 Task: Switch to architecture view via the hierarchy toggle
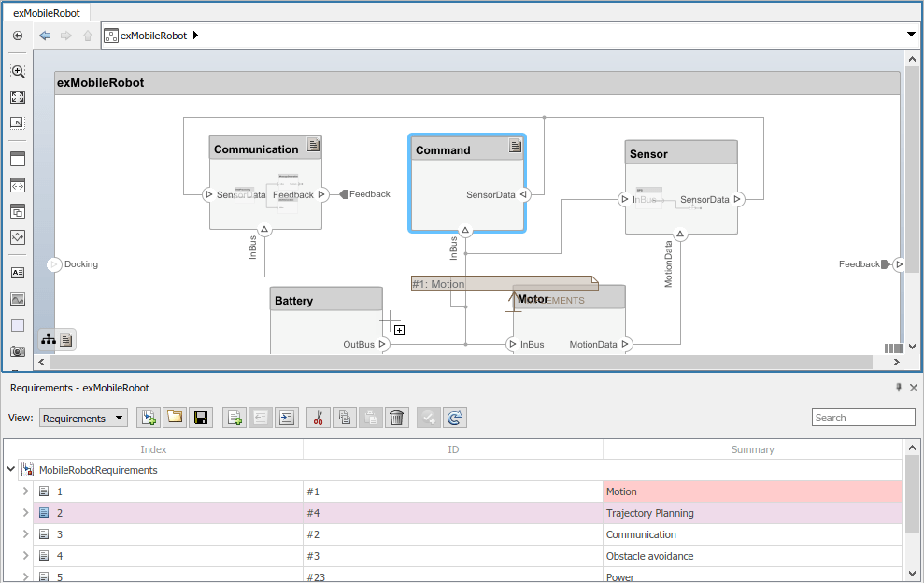[x=48, y=339]
